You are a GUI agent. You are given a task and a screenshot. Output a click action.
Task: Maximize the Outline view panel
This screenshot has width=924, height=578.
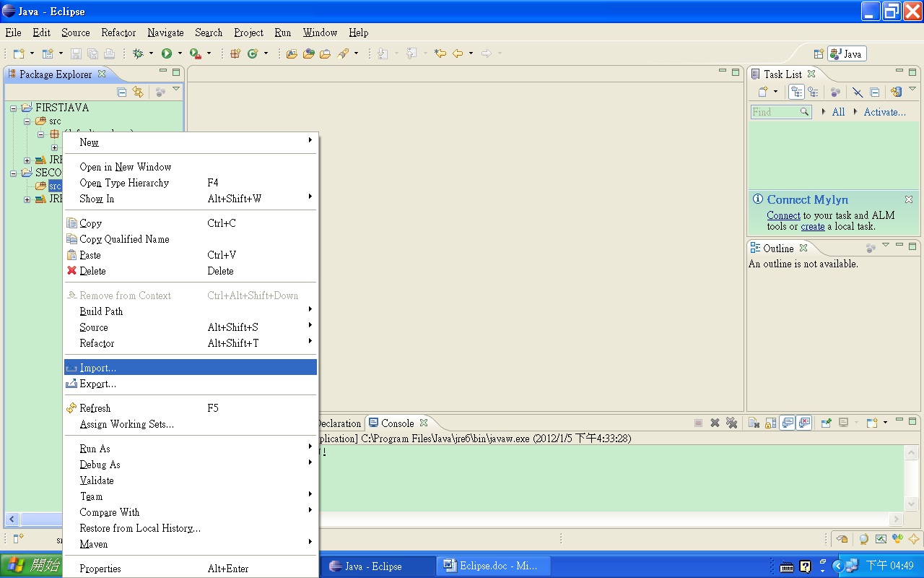913,246
